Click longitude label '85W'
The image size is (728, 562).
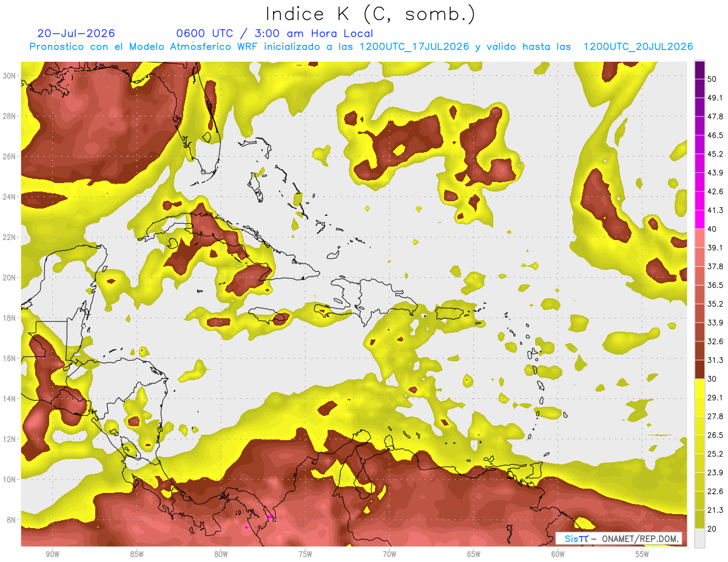(136, 554)
